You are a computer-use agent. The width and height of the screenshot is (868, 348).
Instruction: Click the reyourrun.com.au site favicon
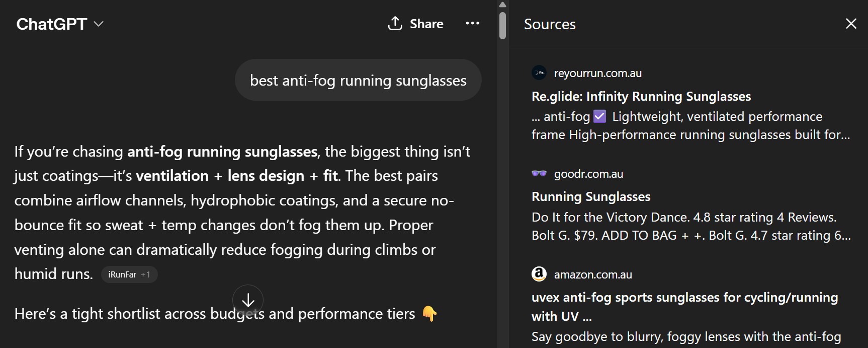point(539,73)
